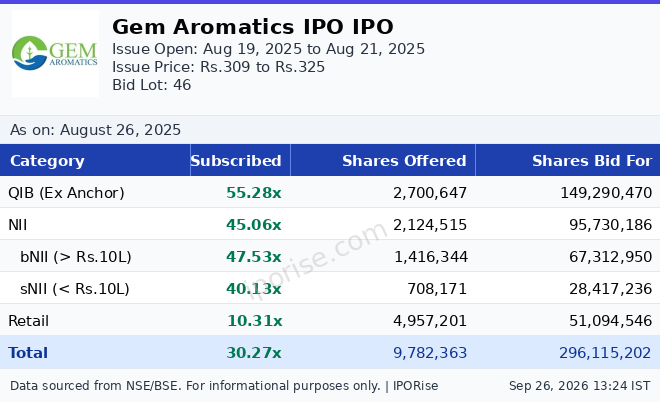Click the Issue Price Rs.309 to Rs.325 text

pos(218,67)
